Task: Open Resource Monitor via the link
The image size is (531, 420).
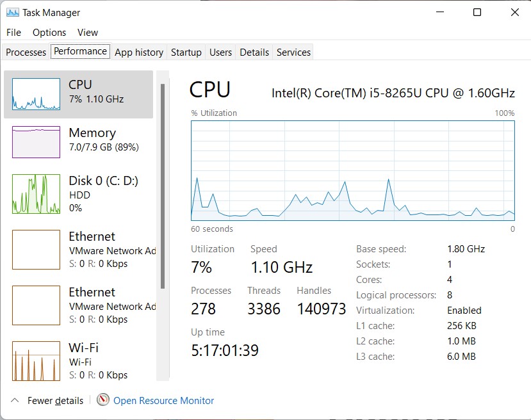Action: pos(163,400)
